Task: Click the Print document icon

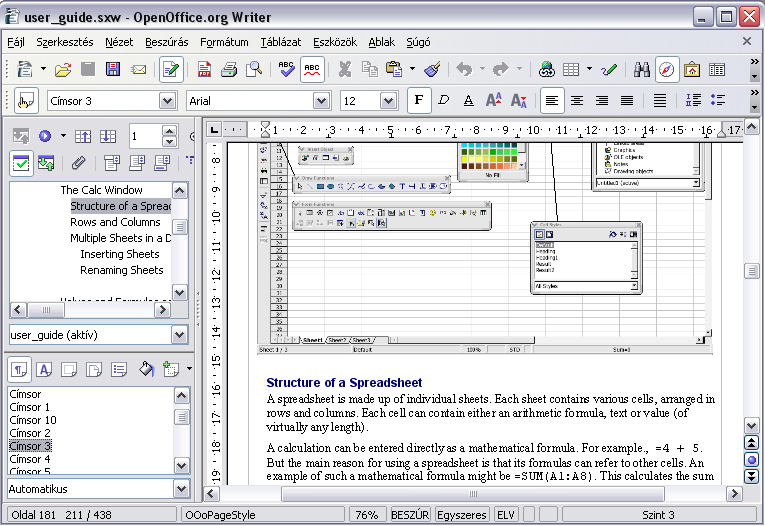Action: pos(229,69)
